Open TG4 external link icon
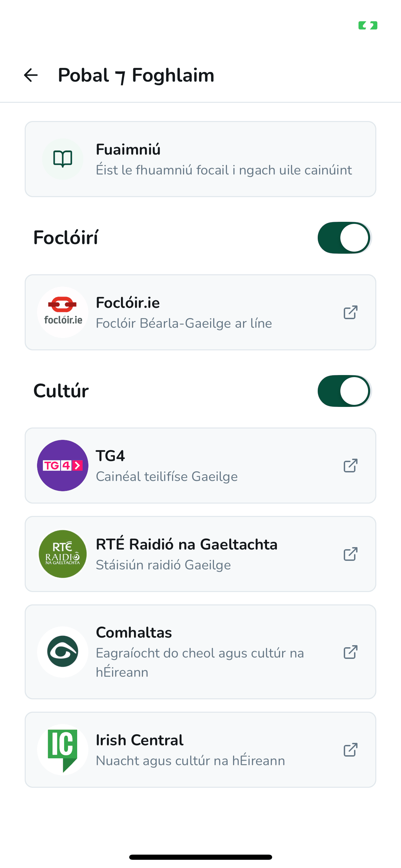 coord(351,466)
